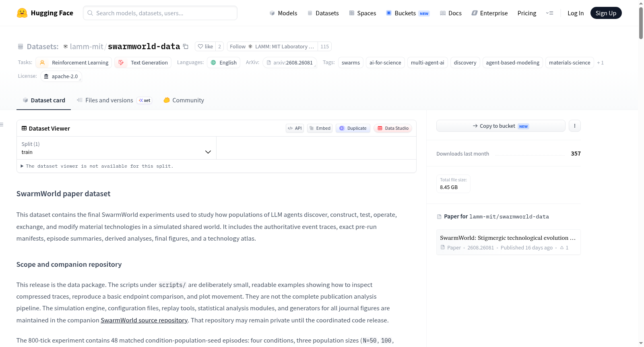Screen dimensions: 644x347
Task: Open the API button in Dataset Viewer
Action: (295, 128)
